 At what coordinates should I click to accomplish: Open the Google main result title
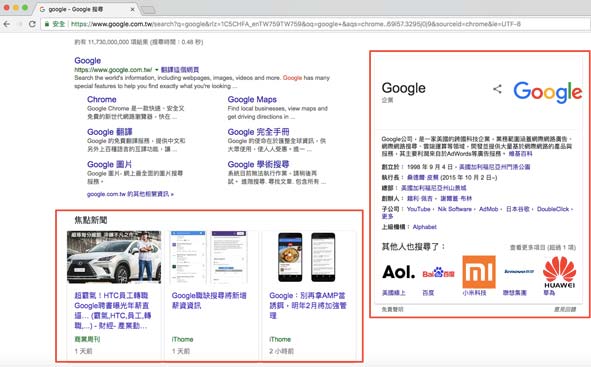pos(87,61)
